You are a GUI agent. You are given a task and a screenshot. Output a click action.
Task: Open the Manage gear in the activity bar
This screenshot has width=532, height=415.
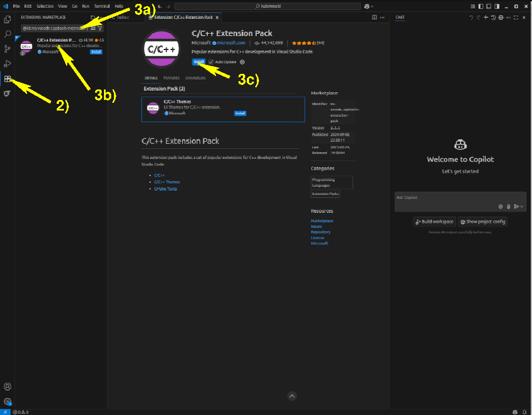7,402
